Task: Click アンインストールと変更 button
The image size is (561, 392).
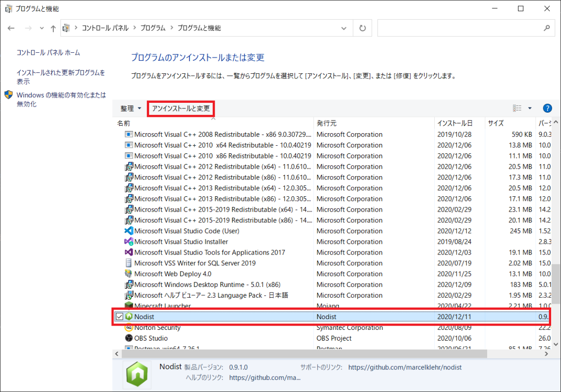Action: tap(181, 108)
